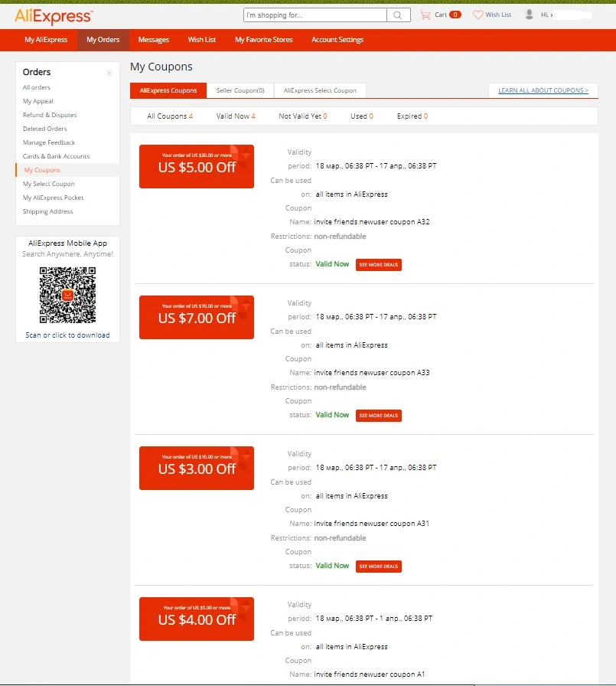Select the AliExpress Coupons tab

click(x=168, y=90)
